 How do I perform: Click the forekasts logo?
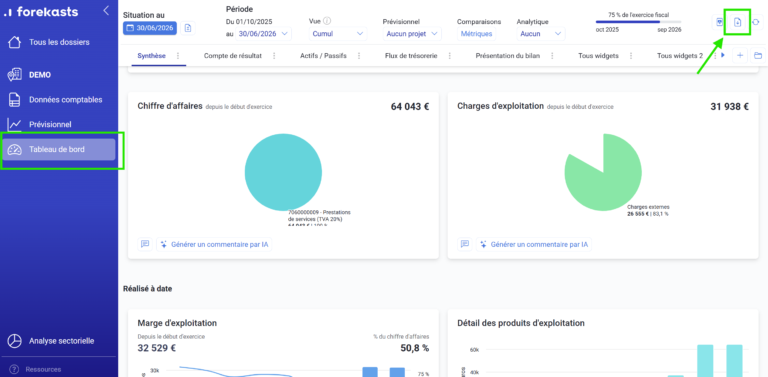40,12
